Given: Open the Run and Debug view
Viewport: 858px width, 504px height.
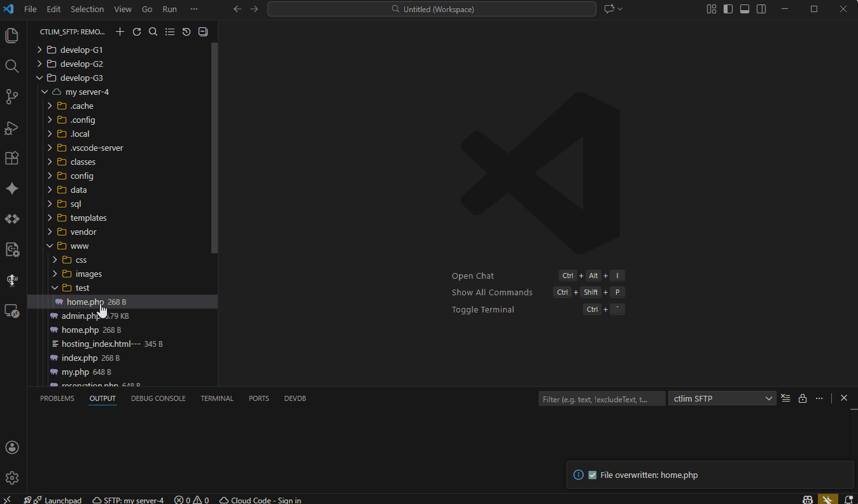Looking at the screenshot, I should click(12, 127).
